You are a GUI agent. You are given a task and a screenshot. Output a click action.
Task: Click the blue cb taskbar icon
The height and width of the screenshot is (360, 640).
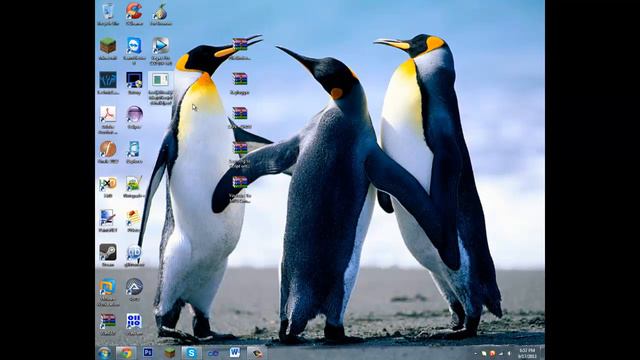[x=213, y=353]
